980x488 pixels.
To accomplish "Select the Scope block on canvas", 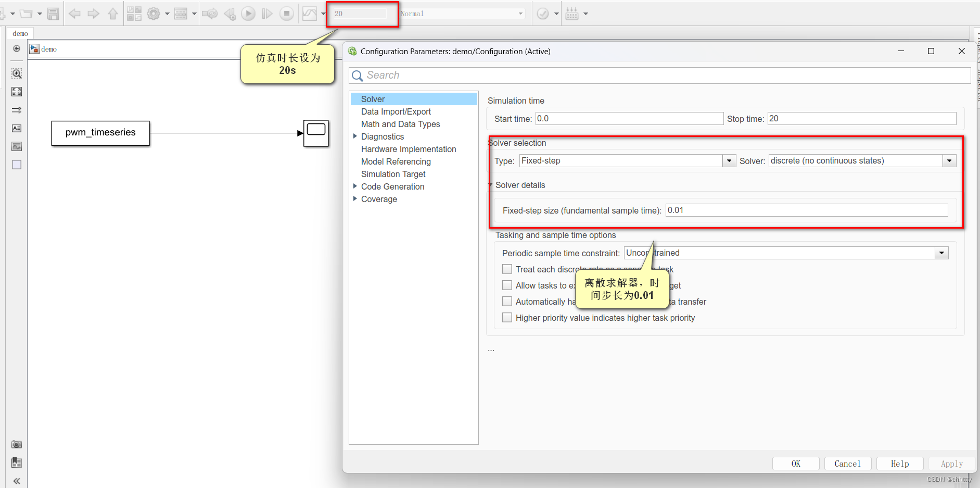I will 316,133.
